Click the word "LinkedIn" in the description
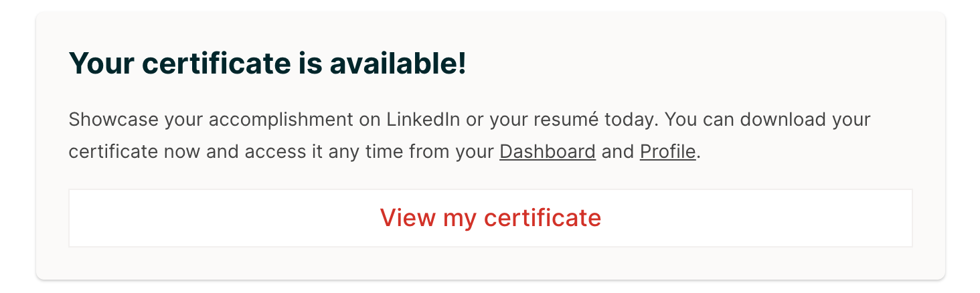This screenshot has width=980, height=293. (423, 120)
